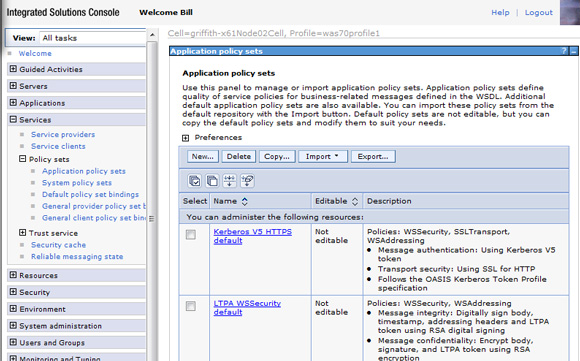Expand the Resources section
The height and width of the screenshot is (361, 580).
(x=13, y=275)
